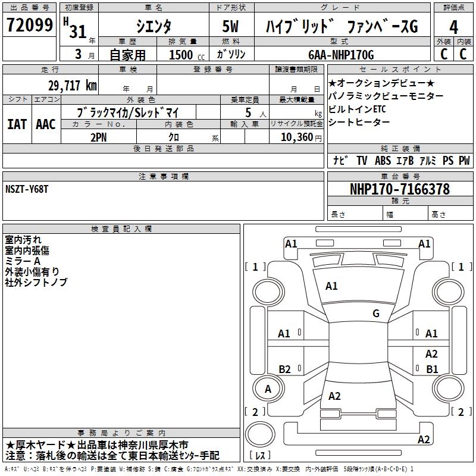Click the ナビ equipment label
This screenshot has width=476, height=476.
tap(340, 161)
